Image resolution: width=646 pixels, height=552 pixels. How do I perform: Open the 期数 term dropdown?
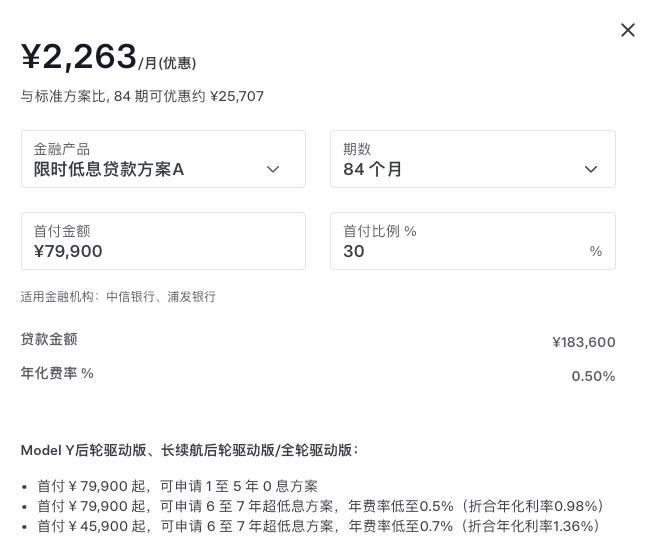[460, 159]
